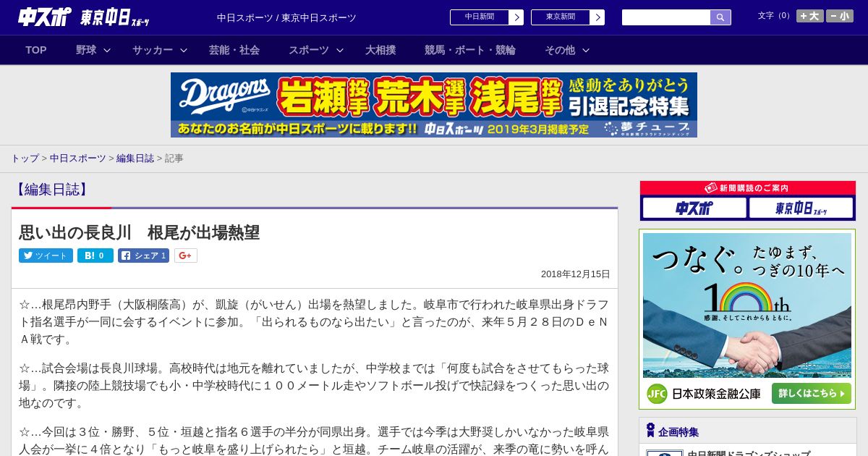This screenshot has height=456, width=868.
Task: Share on Facebook with the シェア button
Action: [143, 256]
